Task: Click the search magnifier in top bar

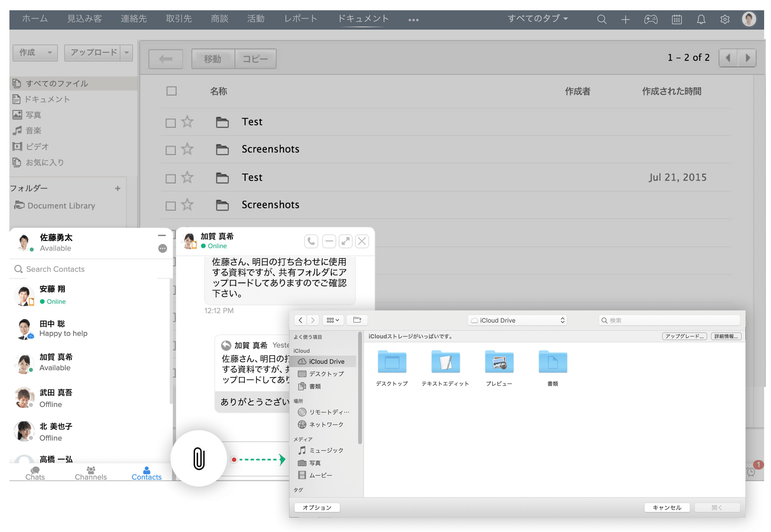Action: pyautogui.click(x=601, y=19)
